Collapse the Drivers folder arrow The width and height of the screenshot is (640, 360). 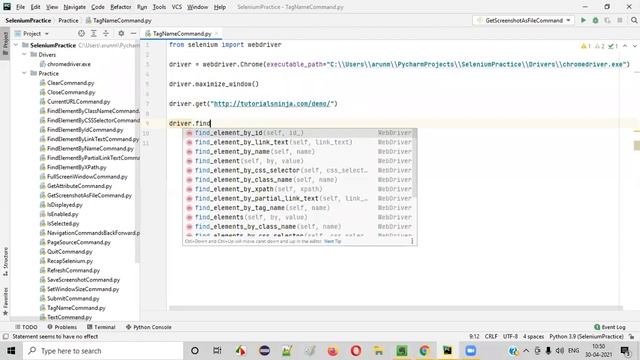pyautogui.click(x=24, y=54)
